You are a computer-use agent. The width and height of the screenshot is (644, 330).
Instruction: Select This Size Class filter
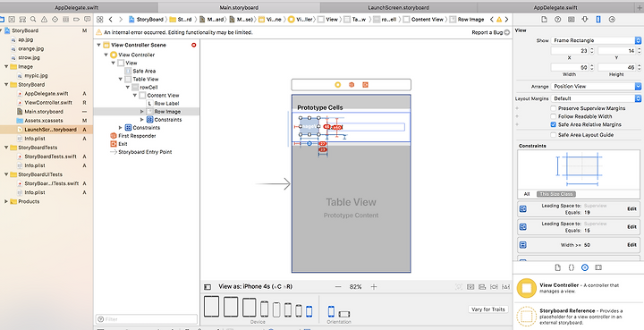(556, 194)
